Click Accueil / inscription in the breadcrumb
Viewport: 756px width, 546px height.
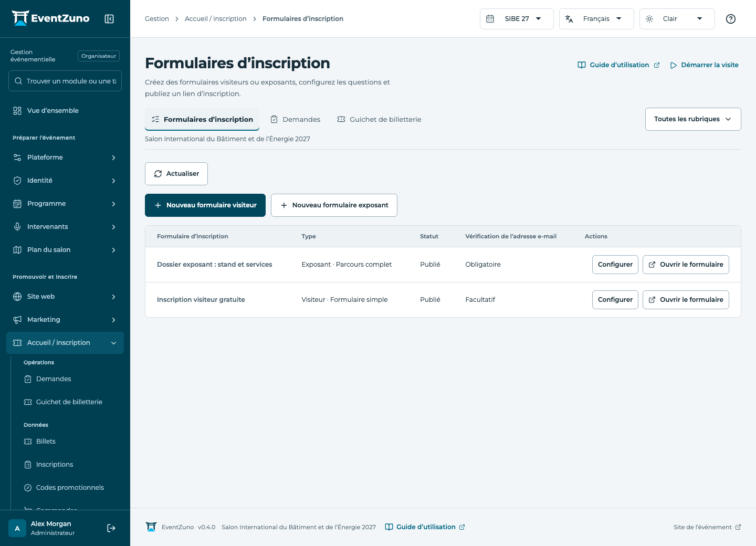[216, 19]
